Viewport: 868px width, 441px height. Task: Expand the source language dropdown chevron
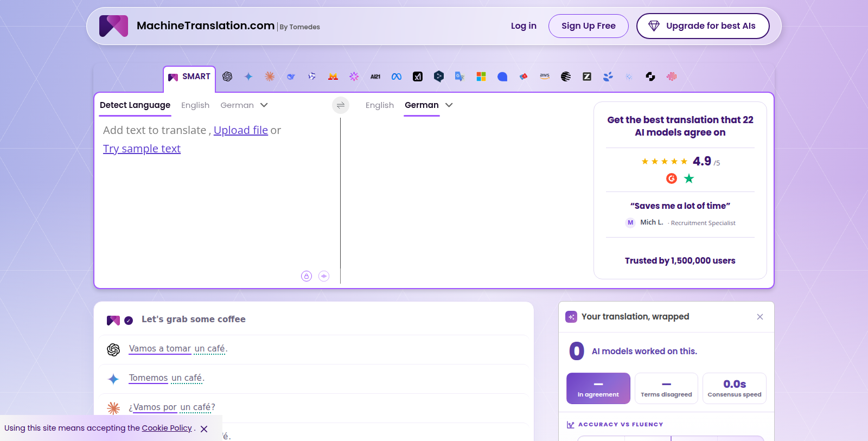[x=264, y=105]
